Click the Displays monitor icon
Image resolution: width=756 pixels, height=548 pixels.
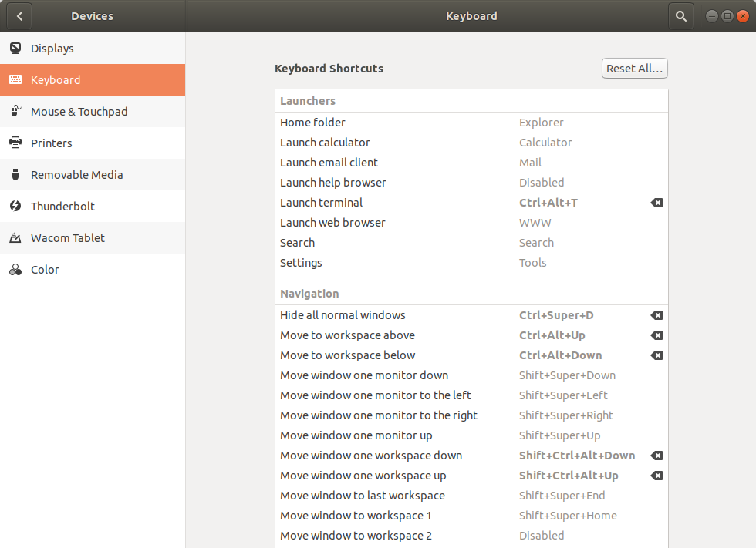tap(15, 48)
